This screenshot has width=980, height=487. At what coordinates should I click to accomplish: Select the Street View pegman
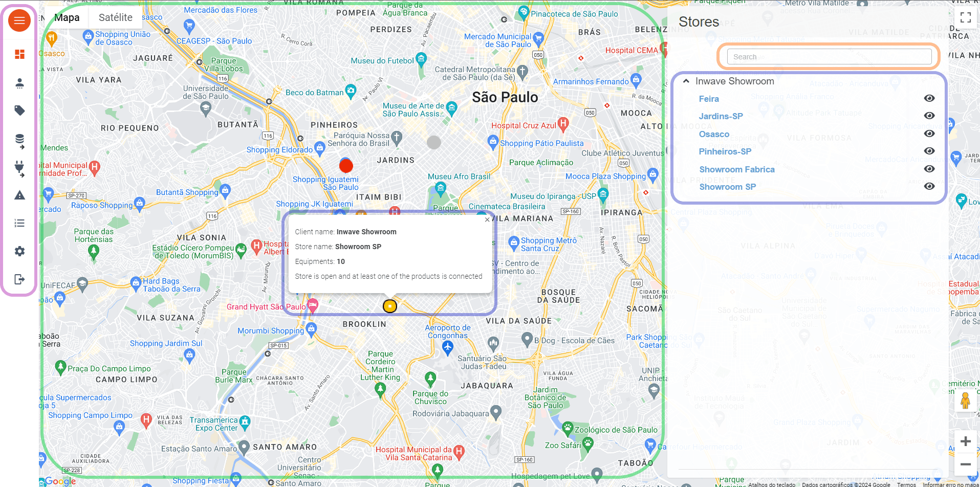(965, 400)
